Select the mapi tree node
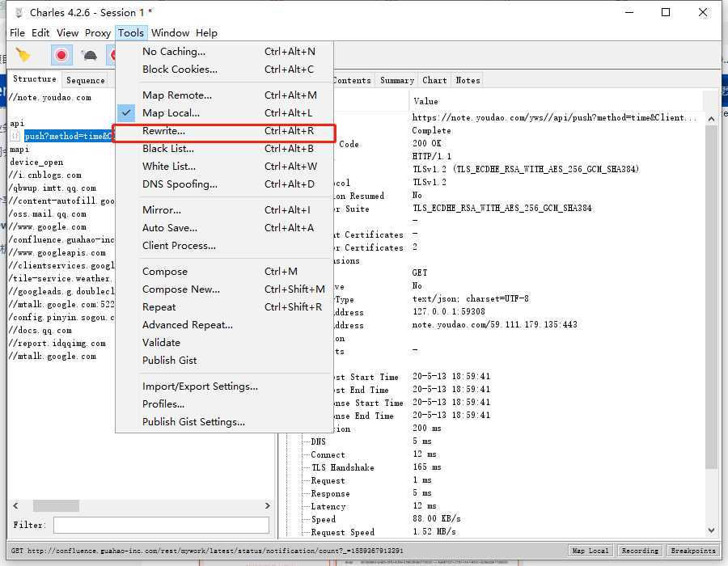The image size is (728, 566). point(19,150)
